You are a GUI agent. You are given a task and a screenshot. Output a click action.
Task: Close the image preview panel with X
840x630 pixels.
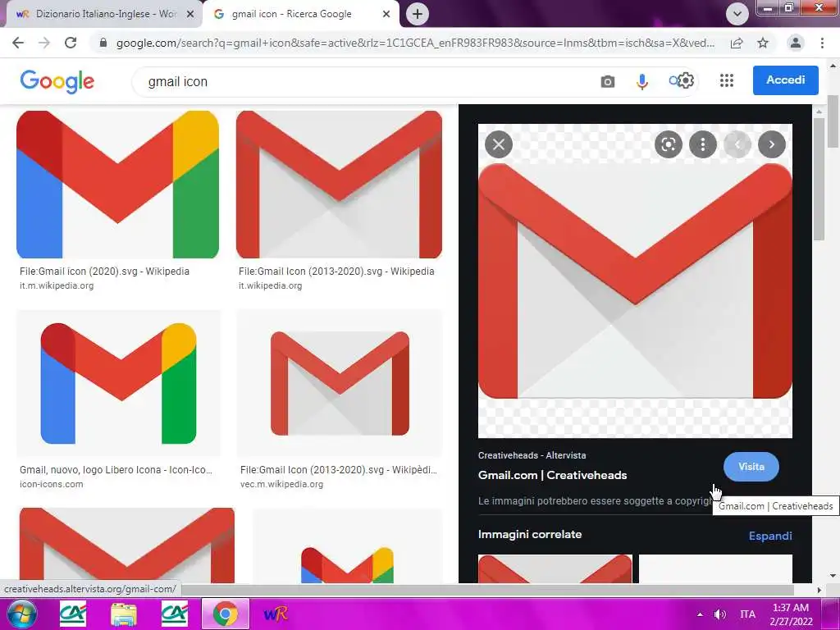tap(499, 144)
